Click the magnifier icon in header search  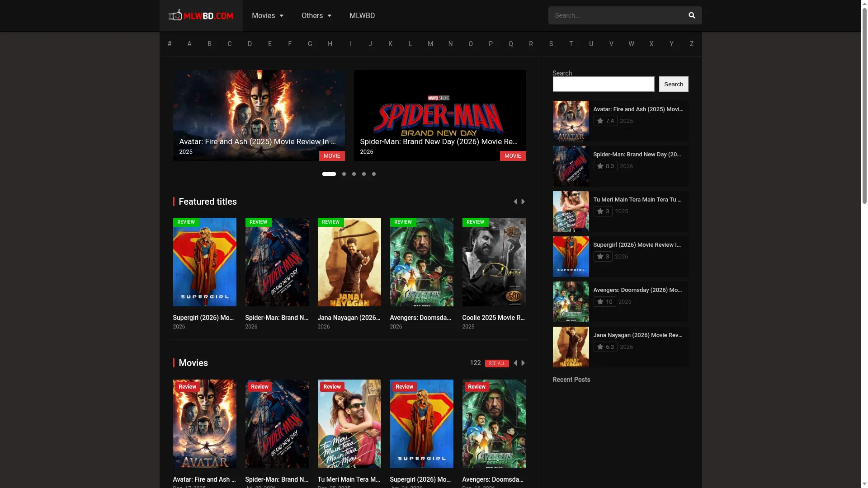click(x=692, y=15)
